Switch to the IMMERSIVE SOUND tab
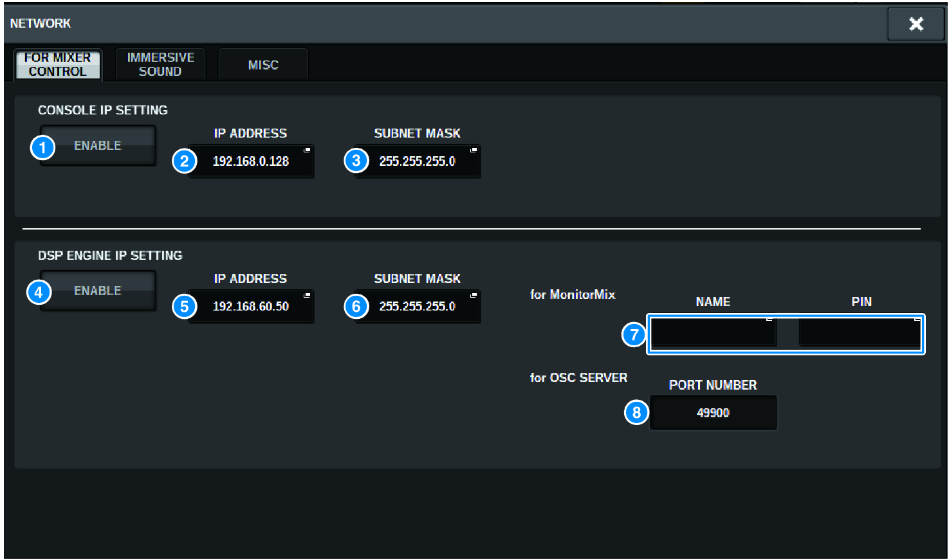The image size is (949, 560). (x=160, y=64)
